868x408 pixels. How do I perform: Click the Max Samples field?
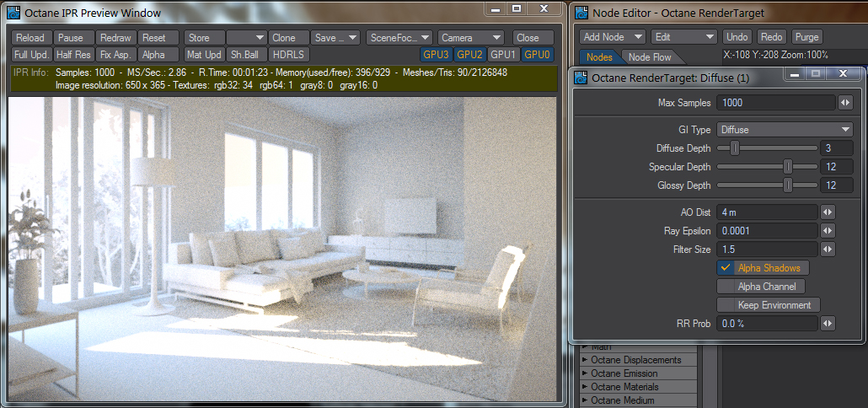pos(775,102)
